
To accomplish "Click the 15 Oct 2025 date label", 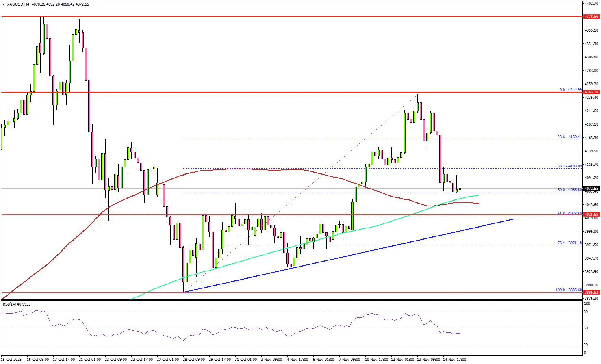I will coord(11,360).
